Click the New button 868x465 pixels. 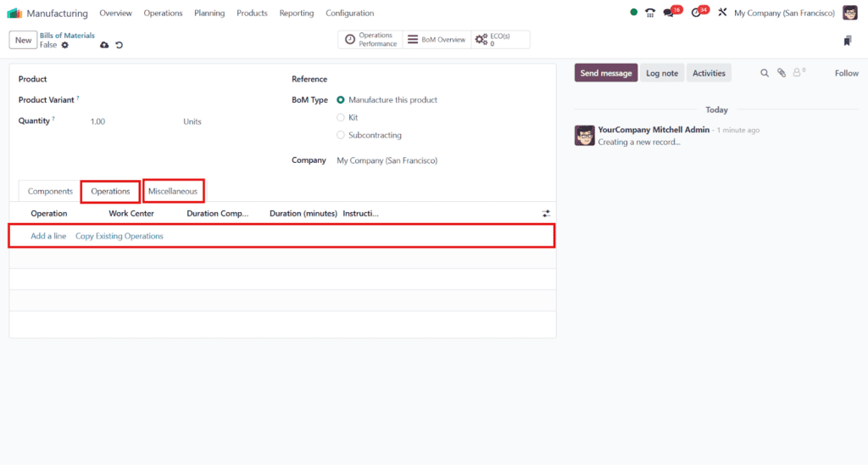point(23,40)
